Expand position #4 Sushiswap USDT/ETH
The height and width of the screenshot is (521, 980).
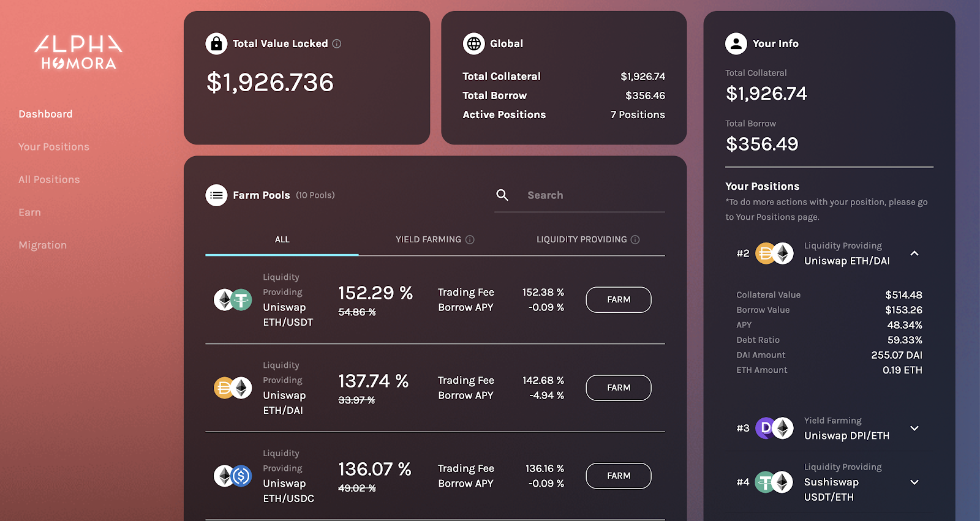914,482
